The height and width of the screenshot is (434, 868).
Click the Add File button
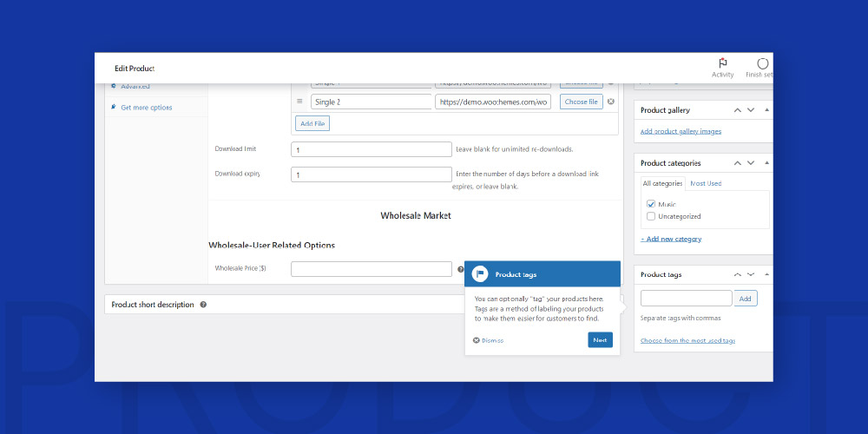pos(312,124)
